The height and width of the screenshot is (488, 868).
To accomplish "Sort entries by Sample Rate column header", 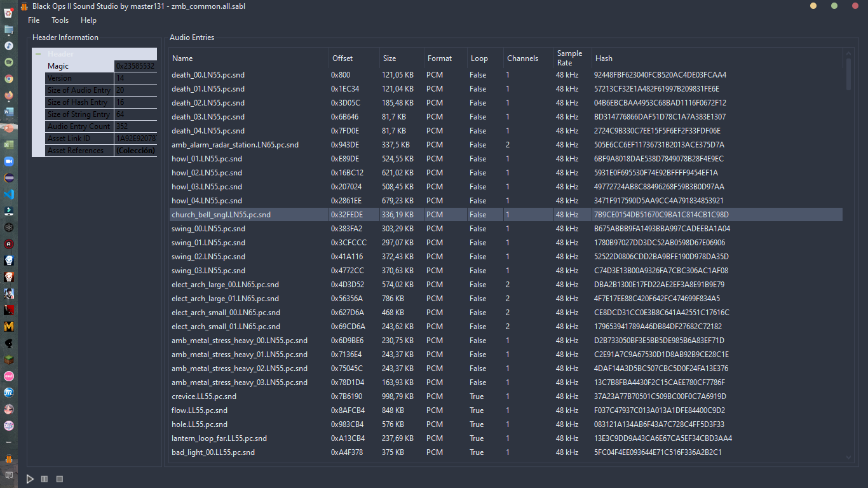I will coord(573,58).
